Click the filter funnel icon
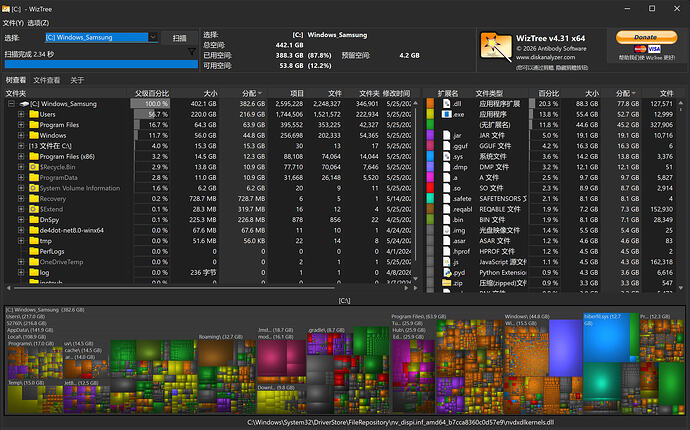The image size is (690, 430). click(191, 52)
